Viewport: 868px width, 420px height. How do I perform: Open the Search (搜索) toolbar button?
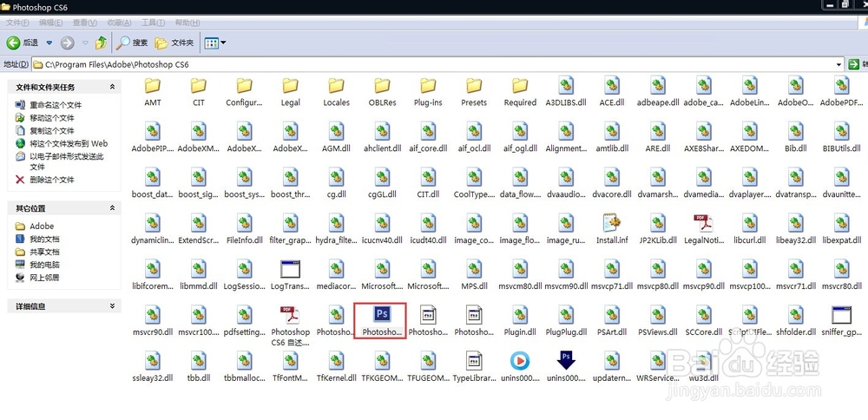(132, 43)
